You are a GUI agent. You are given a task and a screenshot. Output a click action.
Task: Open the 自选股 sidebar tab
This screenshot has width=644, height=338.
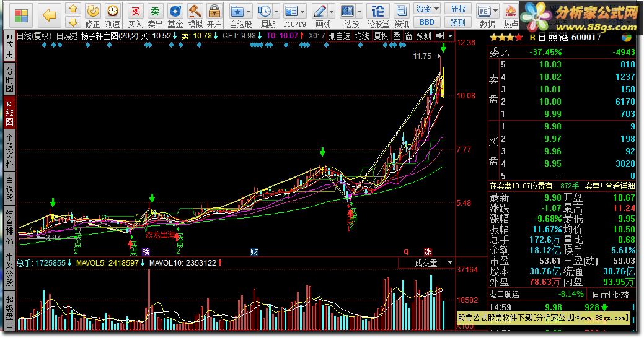click(9, 189)
